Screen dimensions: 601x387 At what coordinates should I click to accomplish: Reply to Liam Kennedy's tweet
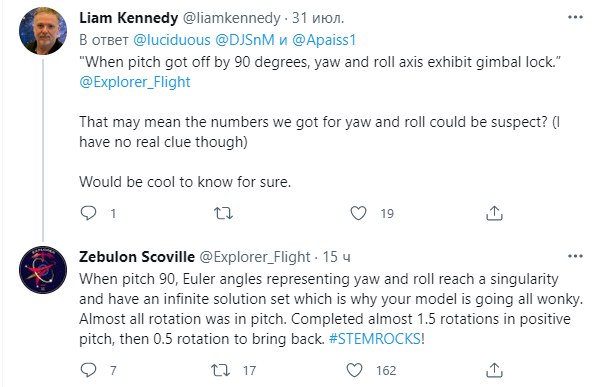point(89,213)
